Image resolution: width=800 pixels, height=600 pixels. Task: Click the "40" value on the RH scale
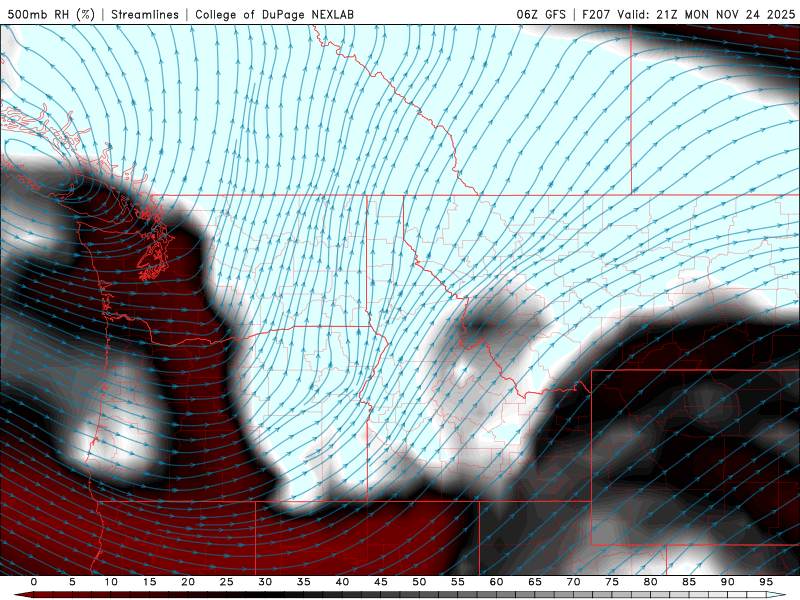tap(342, 582)
